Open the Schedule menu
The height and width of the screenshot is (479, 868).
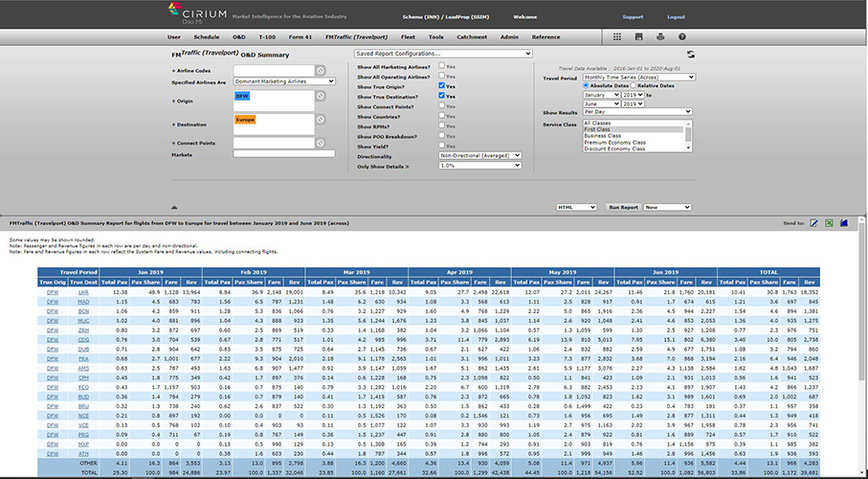click(x=206, y=36)
